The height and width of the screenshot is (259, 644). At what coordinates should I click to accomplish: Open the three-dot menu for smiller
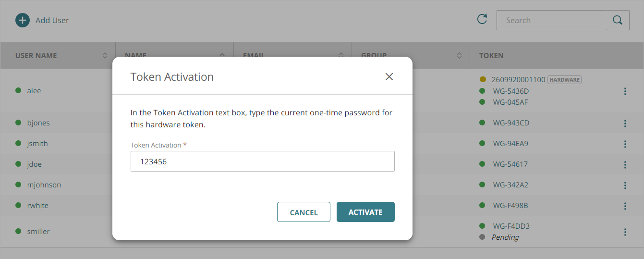(x=625, y=232)
